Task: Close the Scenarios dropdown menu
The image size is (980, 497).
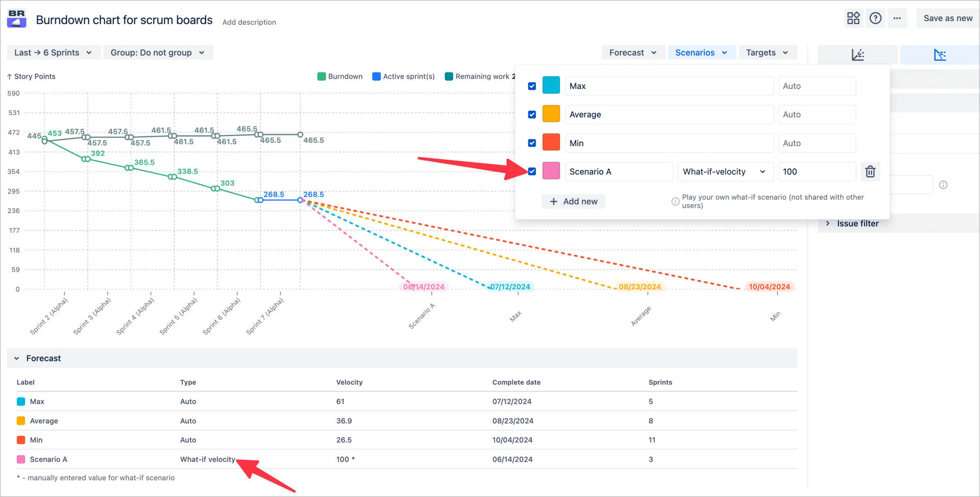Action: (x=701, y=53)
